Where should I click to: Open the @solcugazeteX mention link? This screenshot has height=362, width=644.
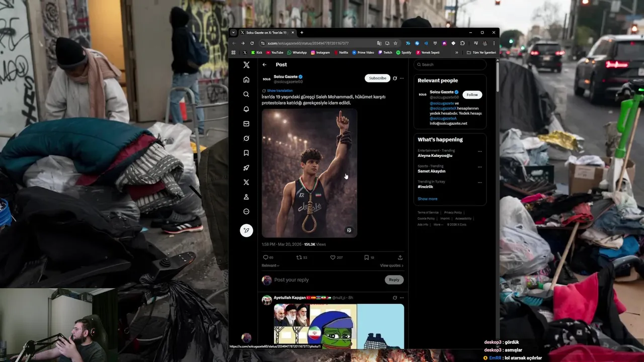(443, 108)
